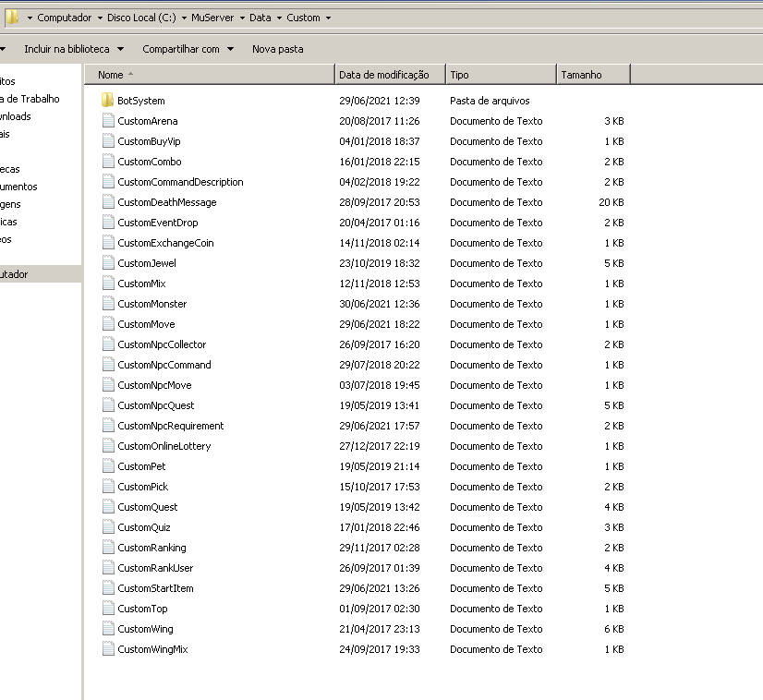The image size is (763, 700).
Task: Go to Computador in the address bar
Action: [x=65, y=18]
